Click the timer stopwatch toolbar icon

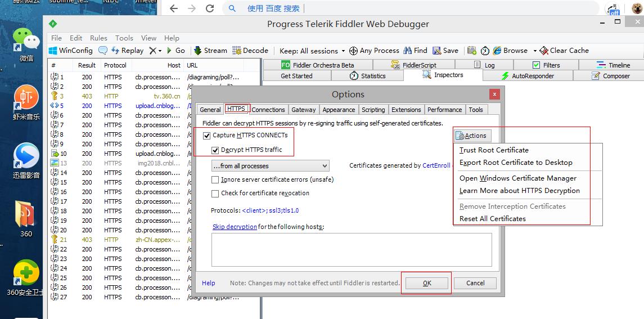485,51
